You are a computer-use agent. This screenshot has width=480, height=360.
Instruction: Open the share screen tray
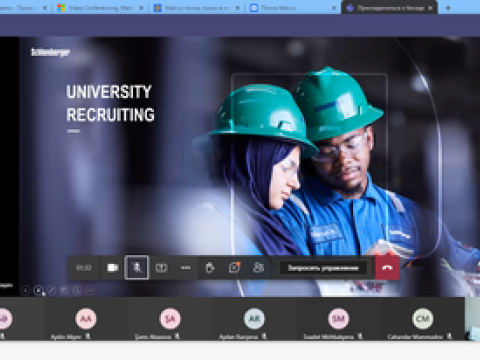click(x=161, y=268)
